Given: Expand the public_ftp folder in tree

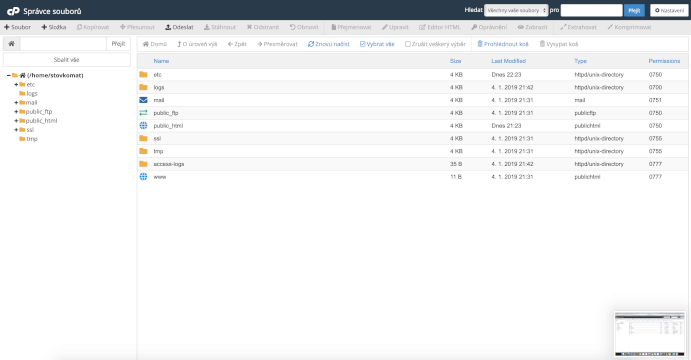Looking at the screenshot, I should pos(16,111).
